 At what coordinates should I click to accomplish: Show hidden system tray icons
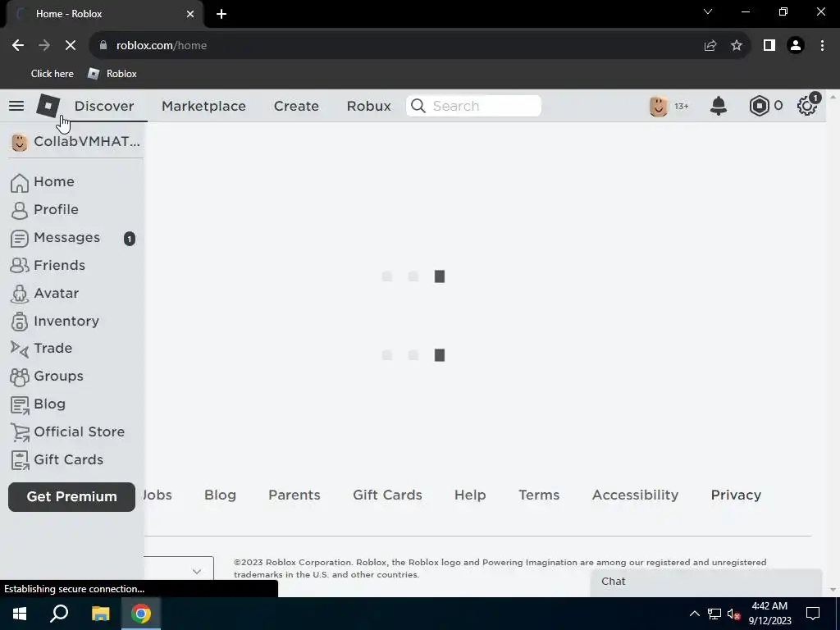click(x=694, y=614)
